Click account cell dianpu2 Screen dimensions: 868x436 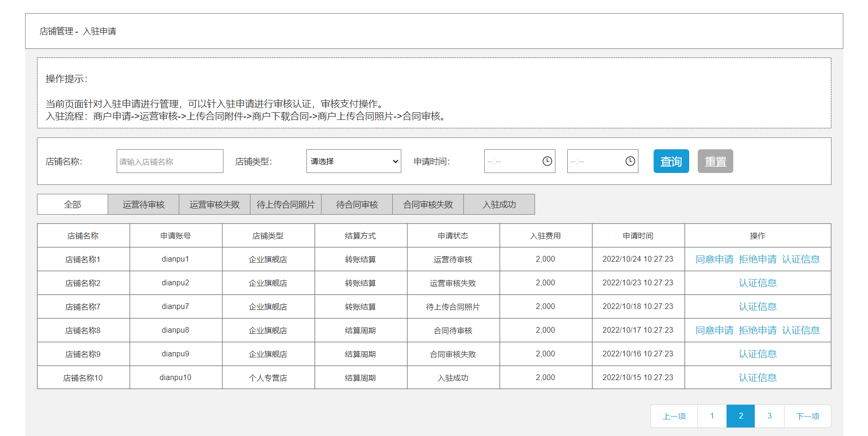click(x=175, y=283)
